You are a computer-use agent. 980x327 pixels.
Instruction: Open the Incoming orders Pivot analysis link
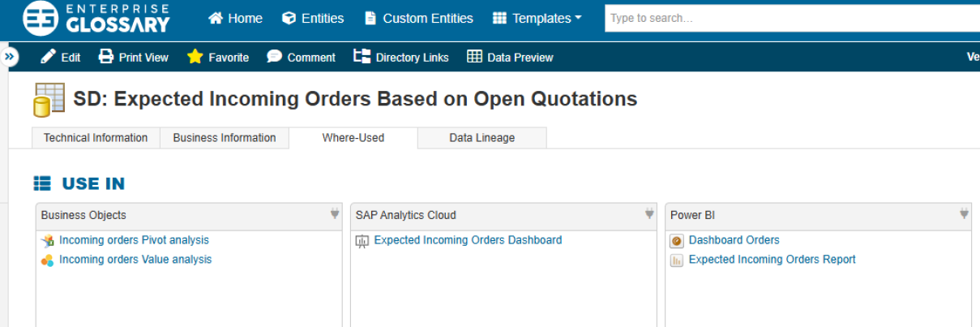(x=134, y=240)
